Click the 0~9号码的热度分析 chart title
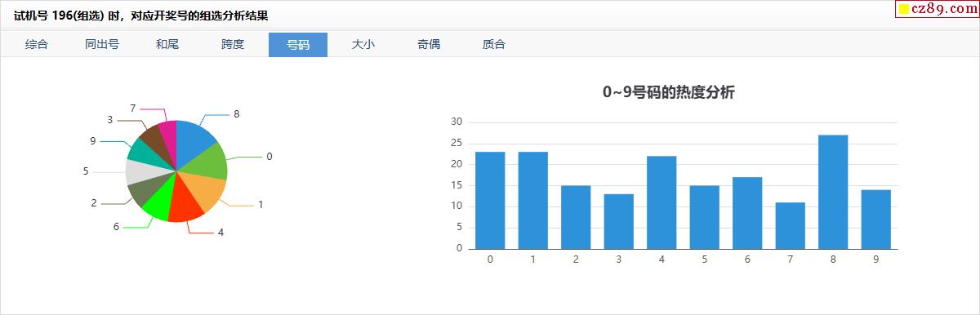The image size is (980, 315). coord(669,92)
